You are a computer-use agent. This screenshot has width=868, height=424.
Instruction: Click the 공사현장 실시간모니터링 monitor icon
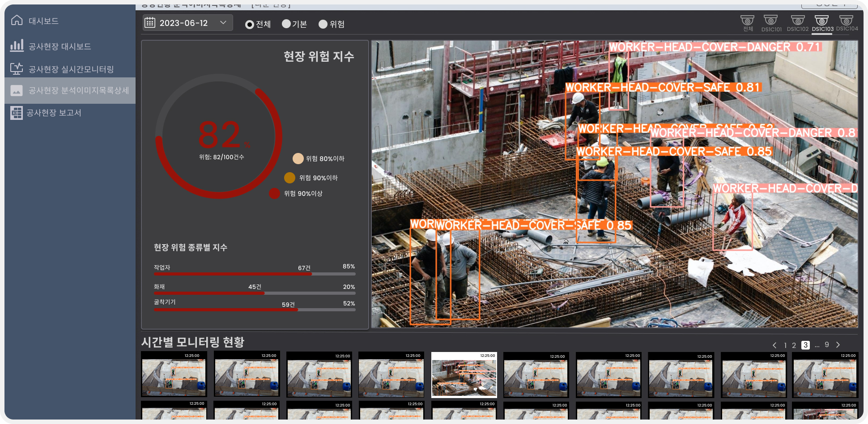point(17,68)
